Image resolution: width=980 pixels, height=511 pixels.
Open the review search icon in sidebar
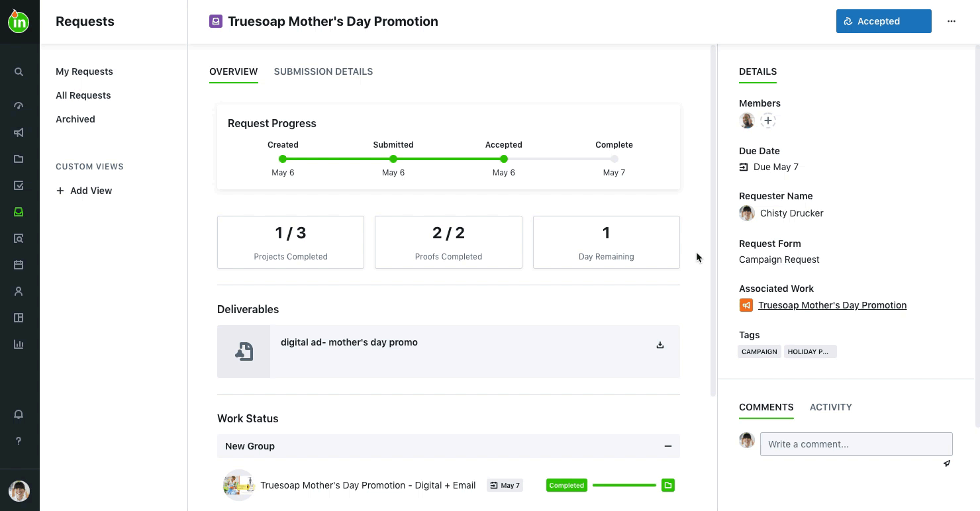click(x=19, y=238)
